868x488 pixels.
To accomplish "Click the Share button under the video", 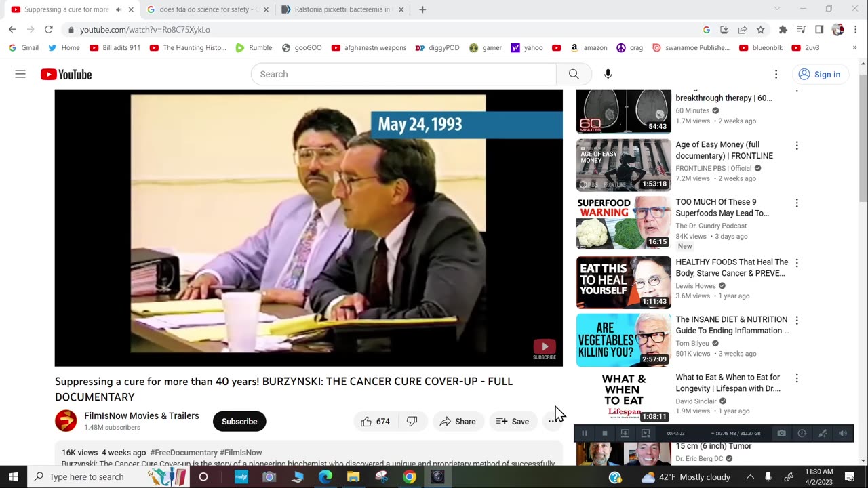I will [x=458, y=421].
